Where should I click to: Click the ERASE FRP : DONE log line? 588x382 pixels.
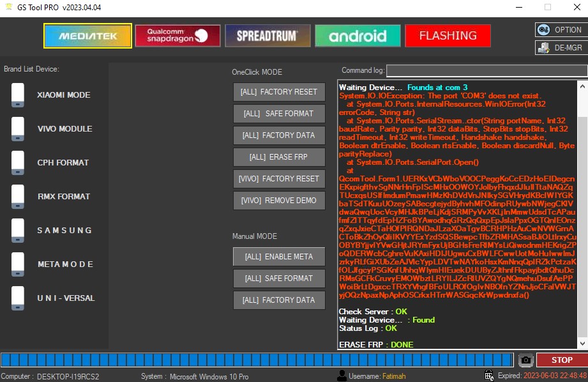click(x=376, y=344)
